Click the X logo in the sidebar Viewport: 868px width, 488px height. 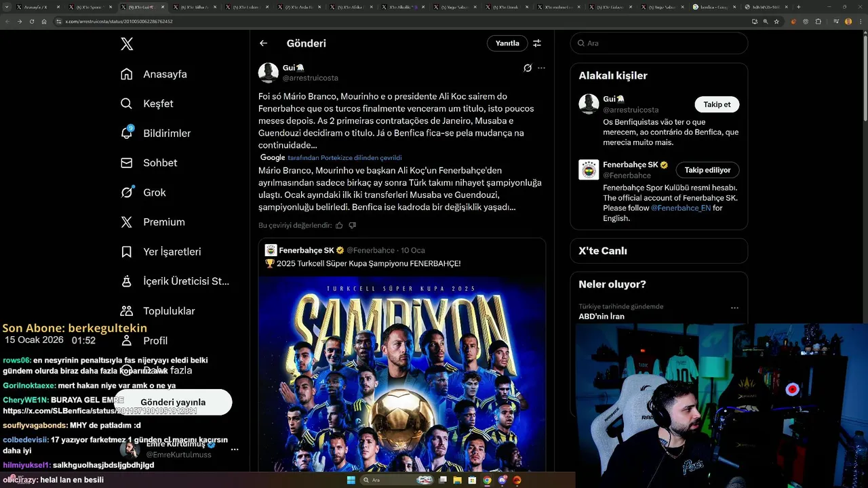coord(127,44)
